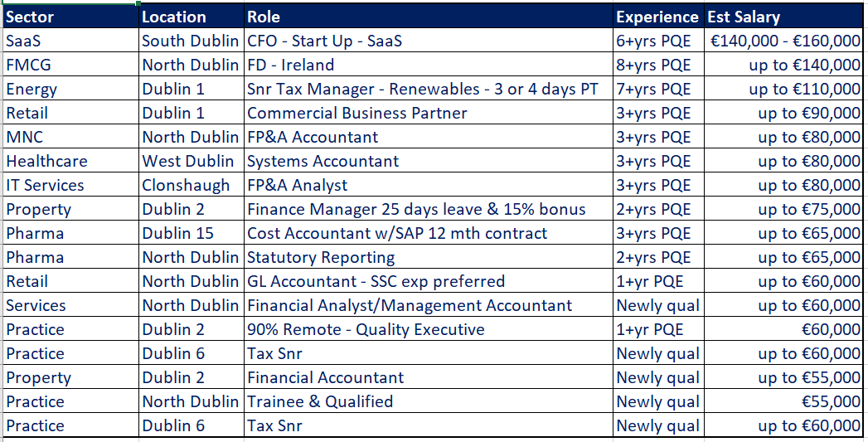The width and height of the screenshot is (868, 442).
Task: Select the Role column header
Action: pos(429,17)
